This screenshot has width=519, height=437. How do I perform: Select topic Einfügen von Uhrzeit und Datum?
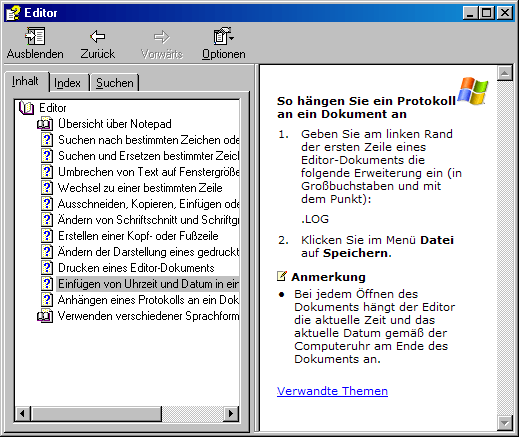[148, 284]
